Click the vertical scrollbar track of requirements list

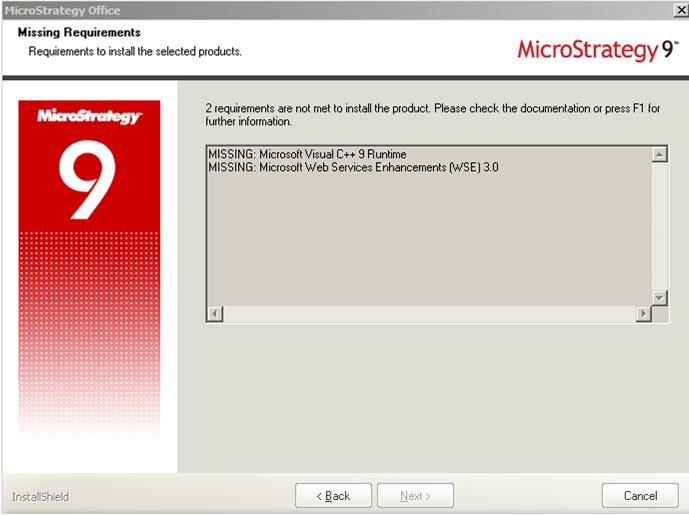click(x=659, y=226)
